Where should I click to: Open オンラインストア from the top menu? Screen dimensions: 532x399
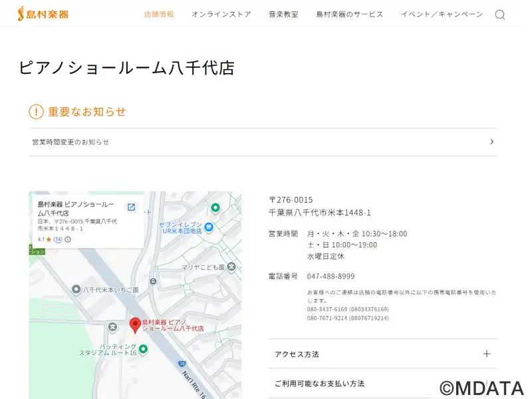pos(221,14)
